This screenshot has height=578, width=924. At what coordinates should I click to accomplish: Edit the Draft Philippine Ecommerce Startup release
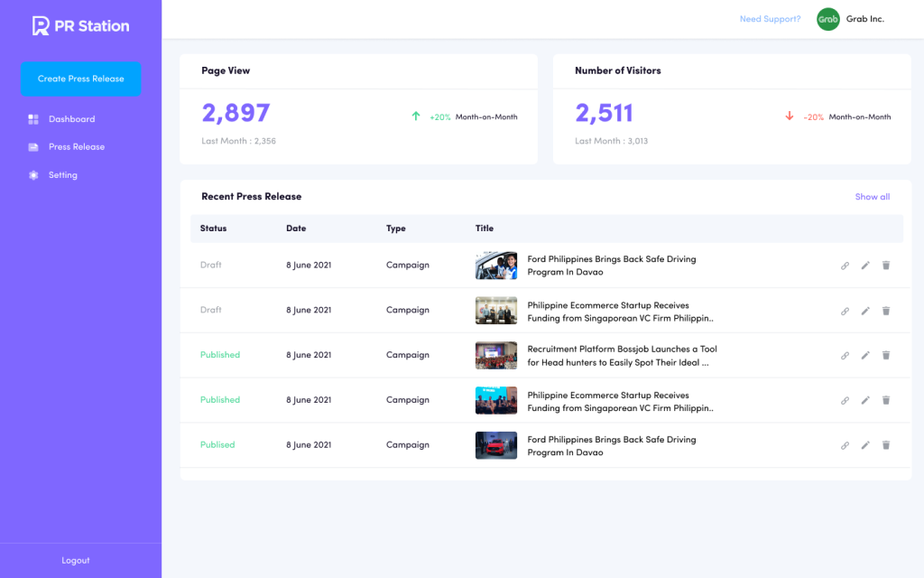point(865,311)
